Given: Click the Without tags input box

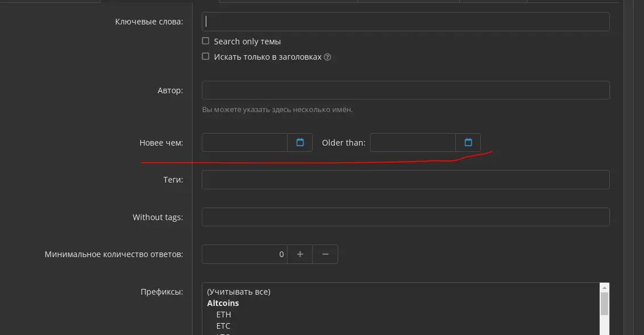Looking at the screenshot, I should (x=406, y=217).
